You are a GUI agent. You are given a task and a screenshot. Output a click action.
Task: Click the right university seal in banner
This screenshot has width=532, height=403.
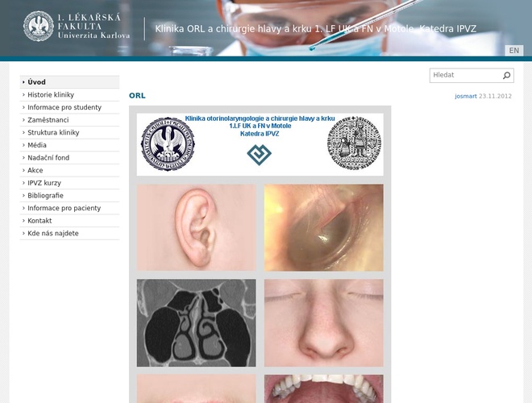click(x=354, y=144)
